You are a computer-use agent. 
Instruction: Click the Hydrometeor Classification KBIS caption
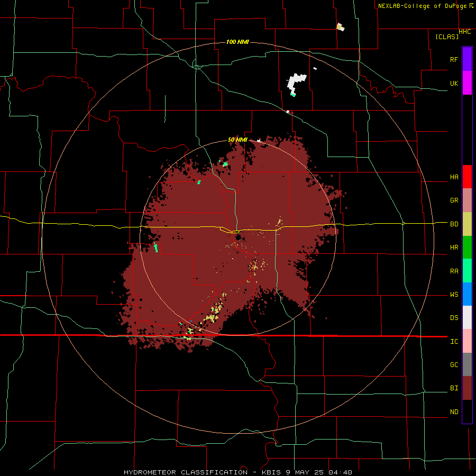tap(237, 472)
